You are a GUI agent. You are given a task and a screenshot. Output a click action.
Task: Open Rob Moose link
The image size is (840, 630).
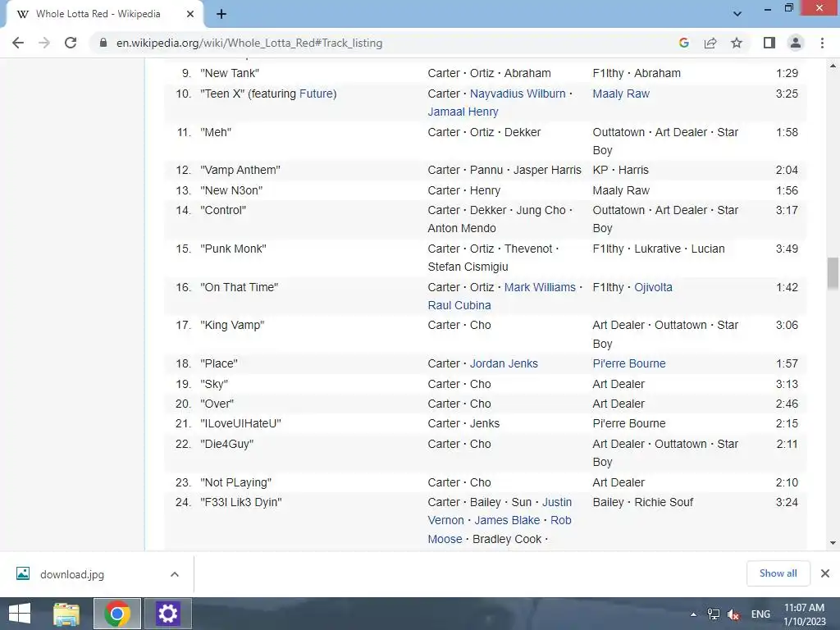pos(500,529)
